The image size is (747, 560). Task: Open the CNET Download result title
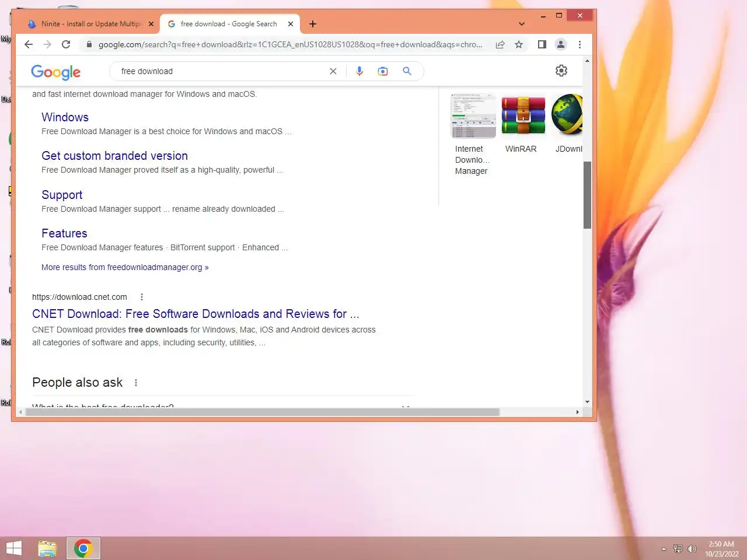(x=196, y=314)
